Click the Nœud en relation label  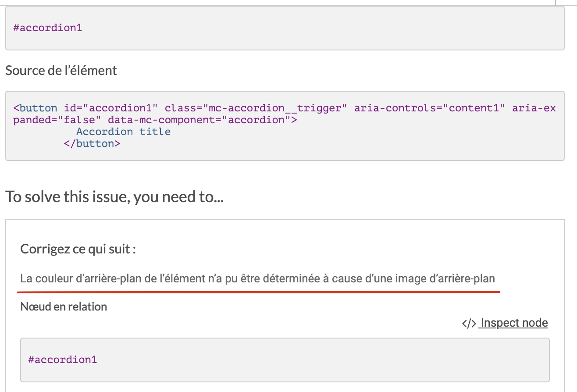tap(63, 306)
